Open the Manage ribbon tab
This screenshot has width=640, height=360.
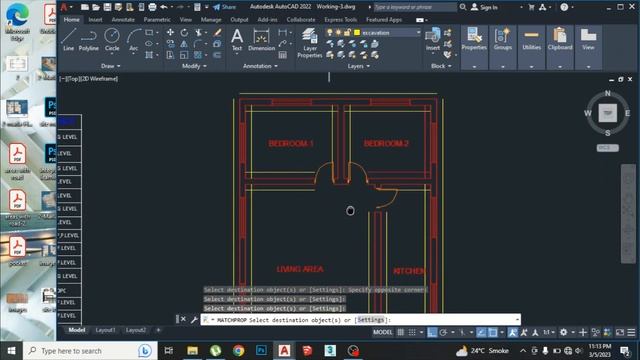(211, 20)
